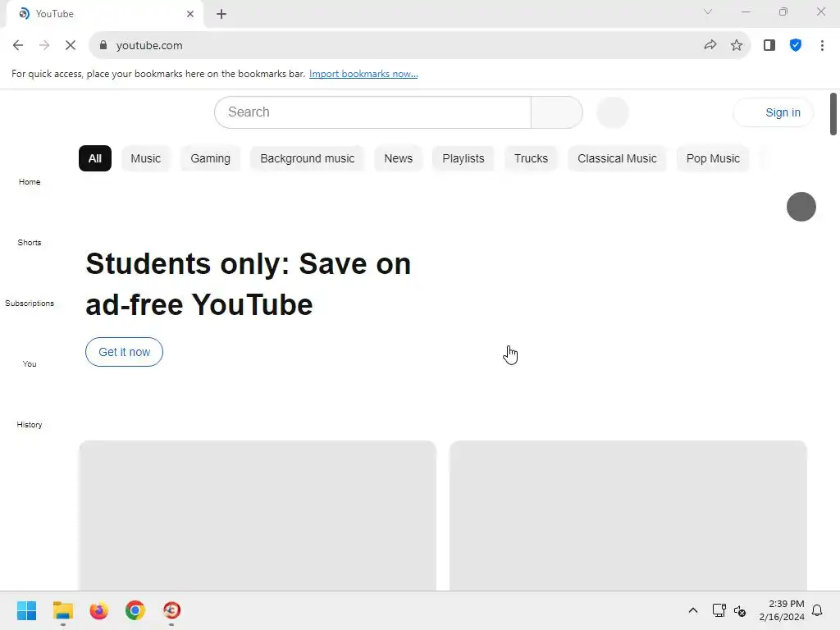Open the browser side panel icon
Viewport: 840px width, 630px height.
pyautogui.click(x=769, y=46)
